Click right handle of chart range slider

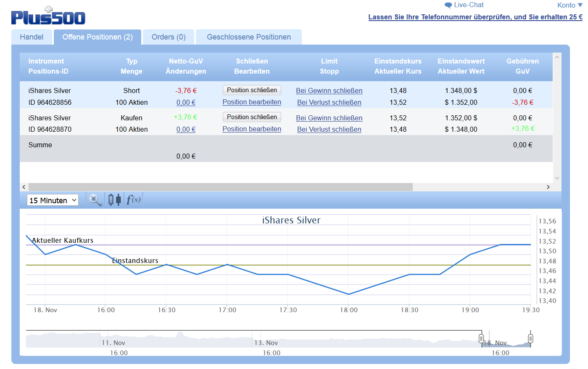pos(530,338)
